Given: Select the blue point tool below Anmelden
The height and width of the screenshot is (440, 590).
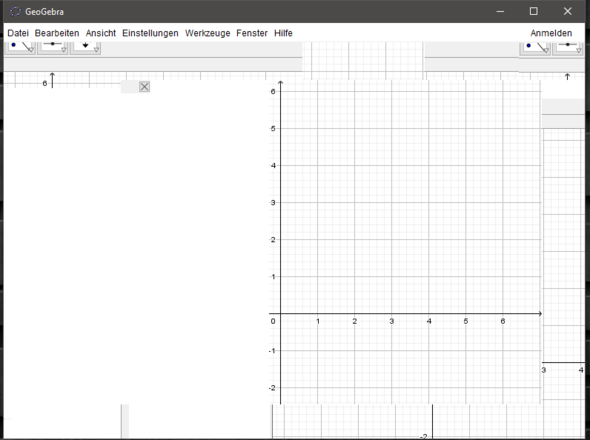Looking at the screenshot, I should click(535, 48).
